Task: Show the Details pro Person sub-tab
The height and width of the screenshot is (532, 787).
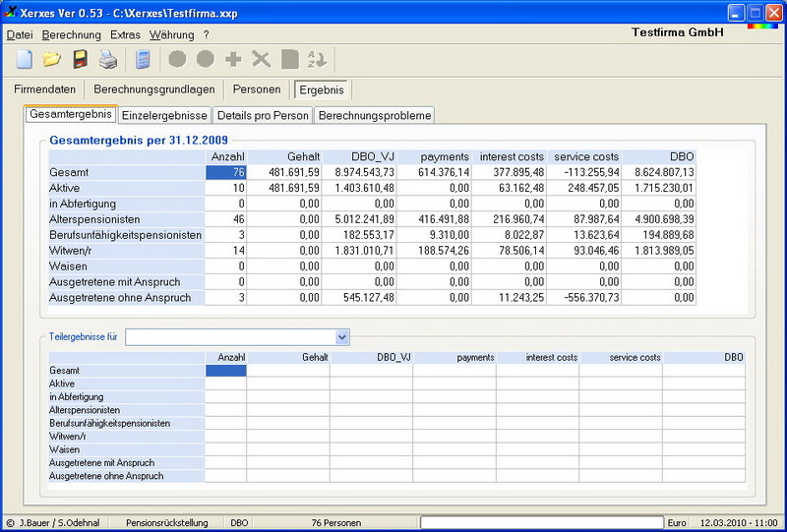Action: coord(263,115)
